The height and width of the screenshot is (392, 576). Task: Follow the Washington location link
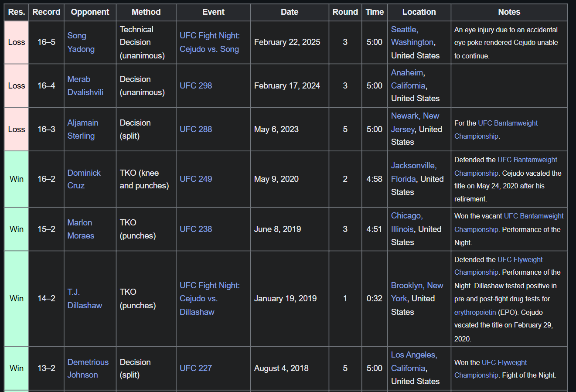[x=412, y=42]
